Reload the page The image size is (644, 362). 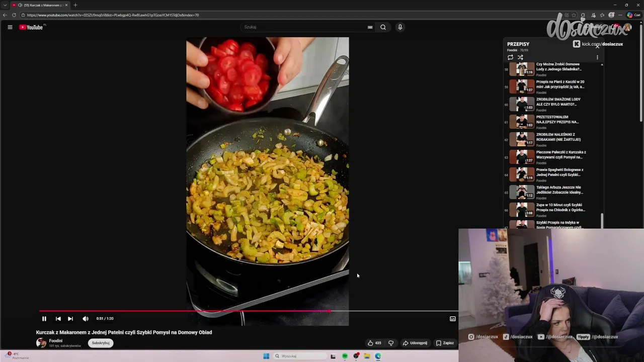click(x=14, y=15)
